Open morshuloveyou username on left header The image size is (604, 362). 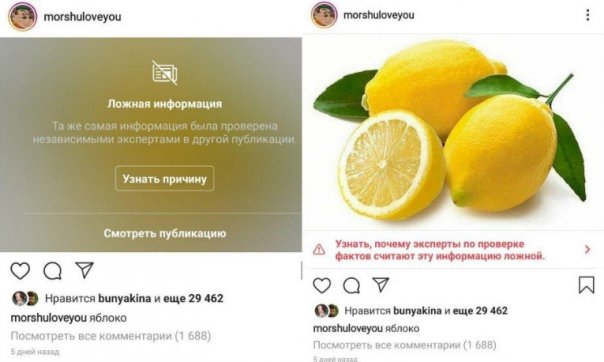pyautogui.click(x=82, y=17)
